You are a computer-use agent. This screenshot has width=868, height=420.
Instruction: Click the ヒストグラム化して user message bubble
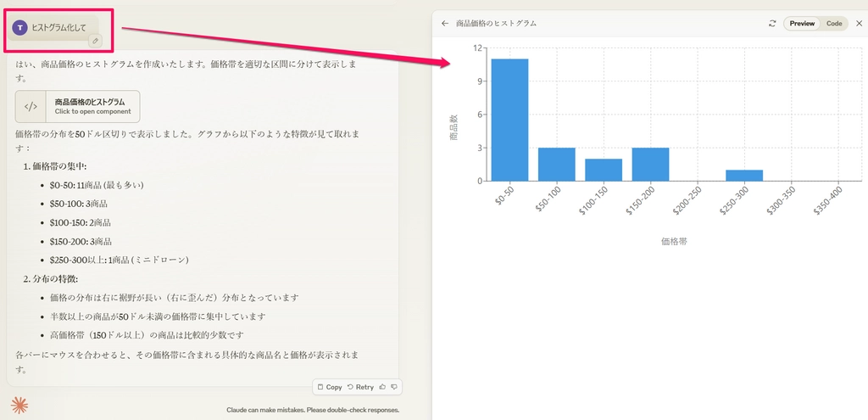pyautogui.click(x=58, y=27)
